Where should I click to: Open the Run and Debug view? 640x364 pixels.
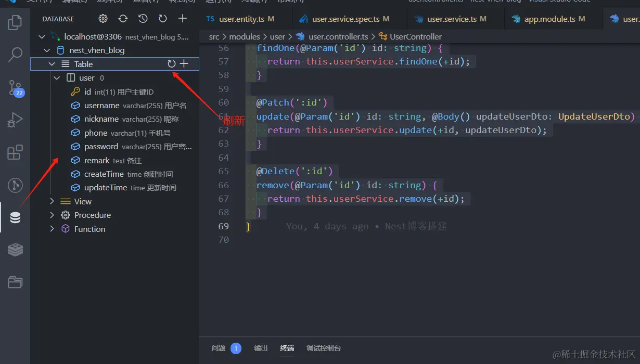tap(15, 120)
